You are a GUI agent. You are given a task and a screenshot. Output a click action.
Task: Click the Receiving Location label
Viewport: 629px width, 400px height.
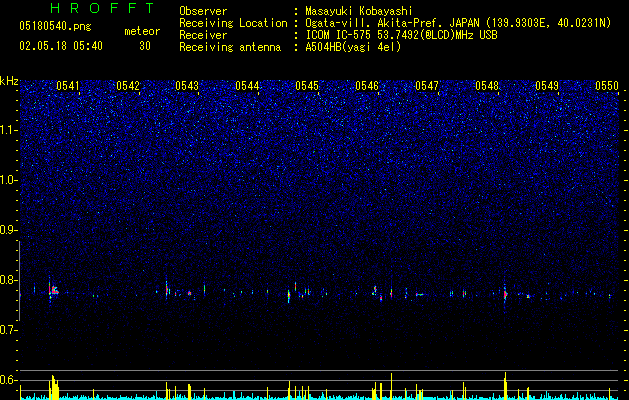click(x=233, y=23)
